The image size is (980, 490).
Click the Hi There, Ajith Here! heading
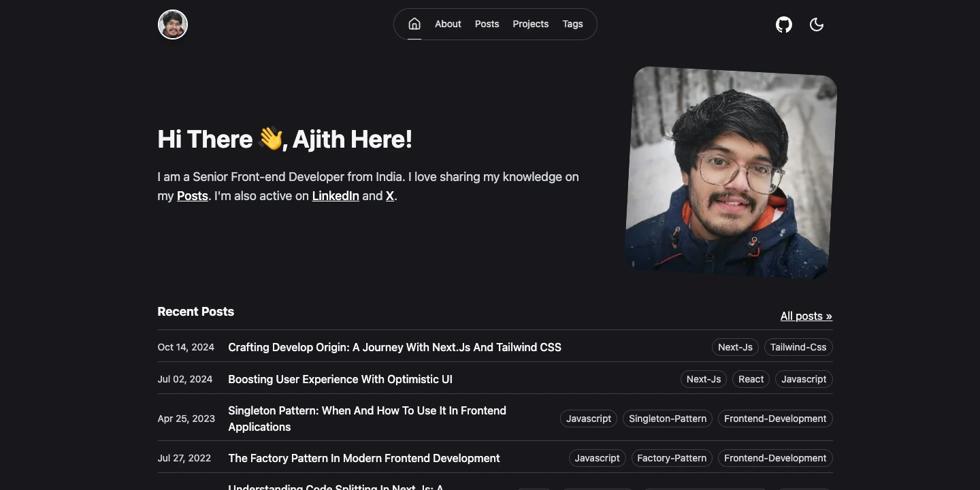point(284,140)
